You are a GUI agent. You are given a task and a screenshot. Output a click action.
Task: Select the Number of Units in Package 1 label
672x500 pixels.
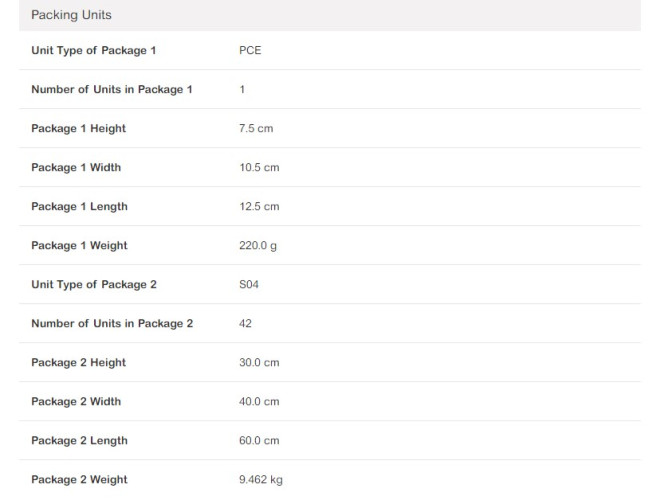112,89
